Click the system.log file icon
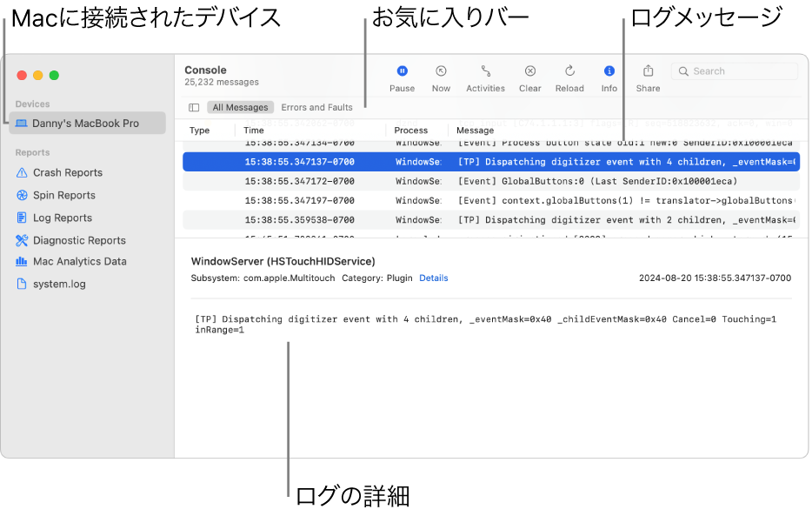 (x=22, y=284)
